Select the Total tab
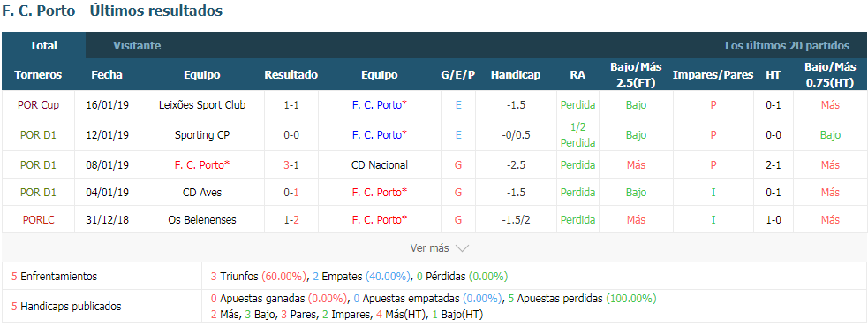Viewport: 868px width, 327px height. pos(44,46)
